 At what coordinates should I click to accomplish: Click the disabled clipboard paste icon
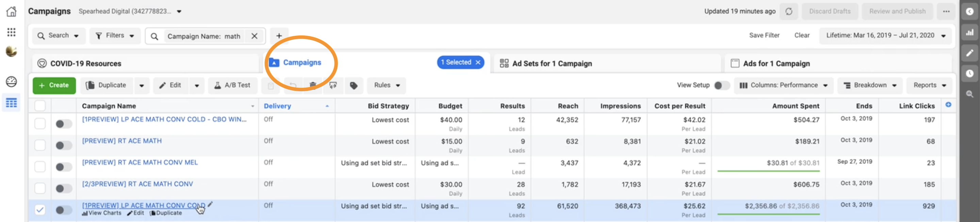[271, 85]
